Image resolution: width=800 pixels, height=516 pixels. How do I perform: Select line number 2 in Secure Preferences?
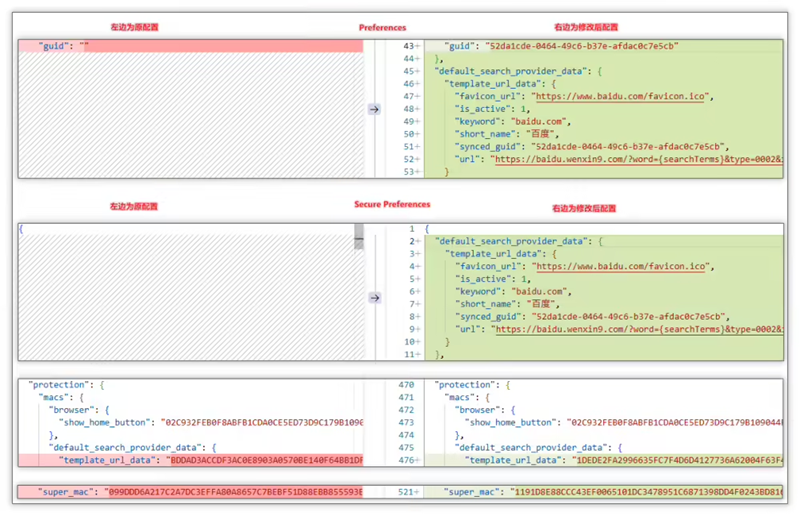point(410,242)
